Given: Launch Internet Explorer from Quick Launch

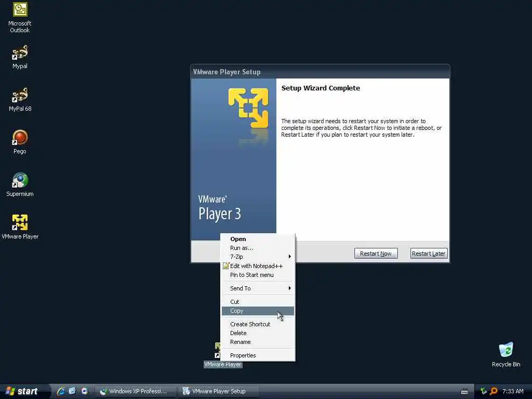Looking at the screenshot, I should [61, 391].
